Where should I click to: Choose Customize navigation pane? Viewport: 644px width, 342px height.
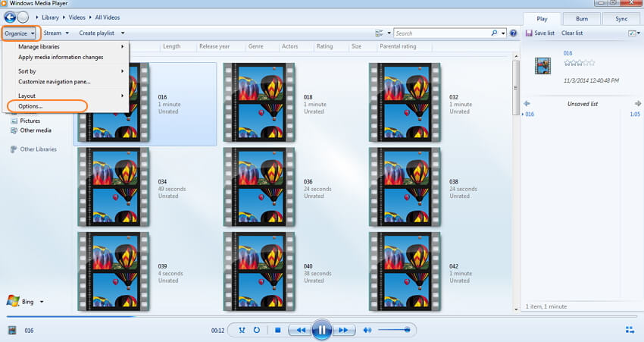pyautogui.click(x=55, y=81)
